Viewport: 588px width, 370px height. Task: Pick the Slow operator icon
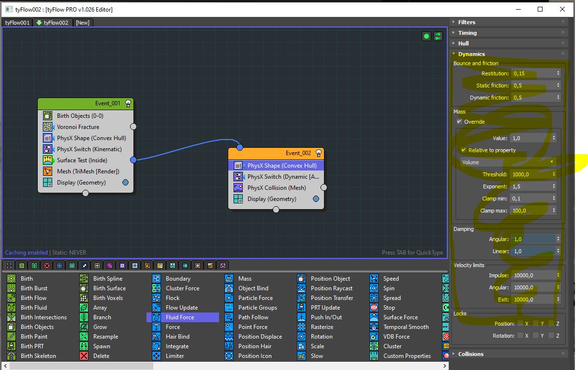(301, 356)
